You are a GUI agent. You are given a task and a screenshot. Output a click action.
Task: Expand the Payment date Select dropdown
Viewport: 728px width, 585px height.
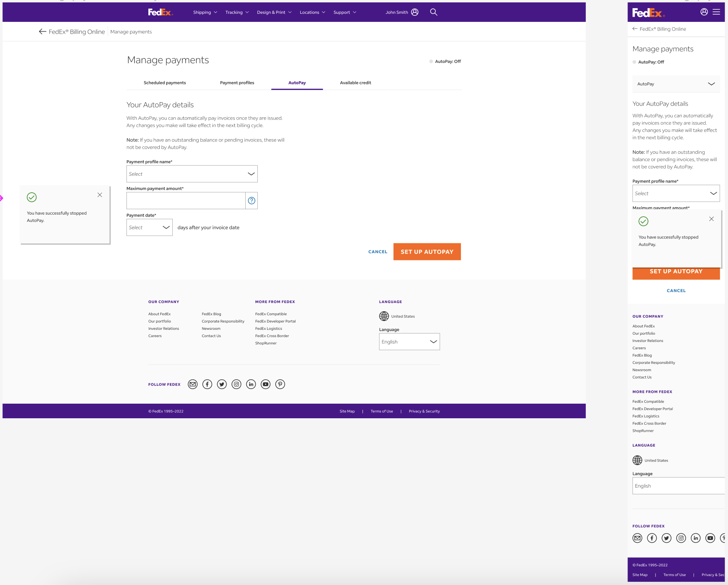pyautogui.click(x=149, y=227)
